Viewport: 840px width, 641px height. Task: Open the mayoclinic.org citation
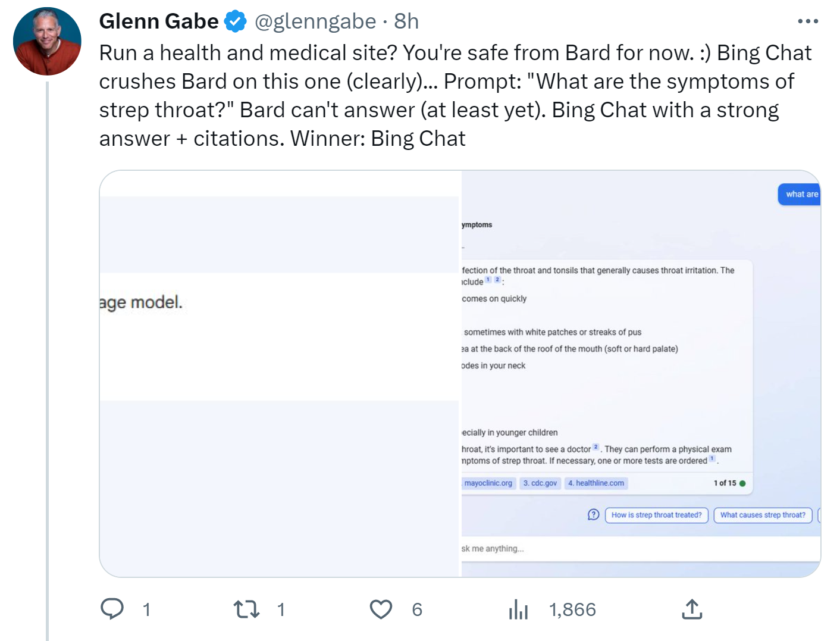pyautogui.click(x=488, y=483)
